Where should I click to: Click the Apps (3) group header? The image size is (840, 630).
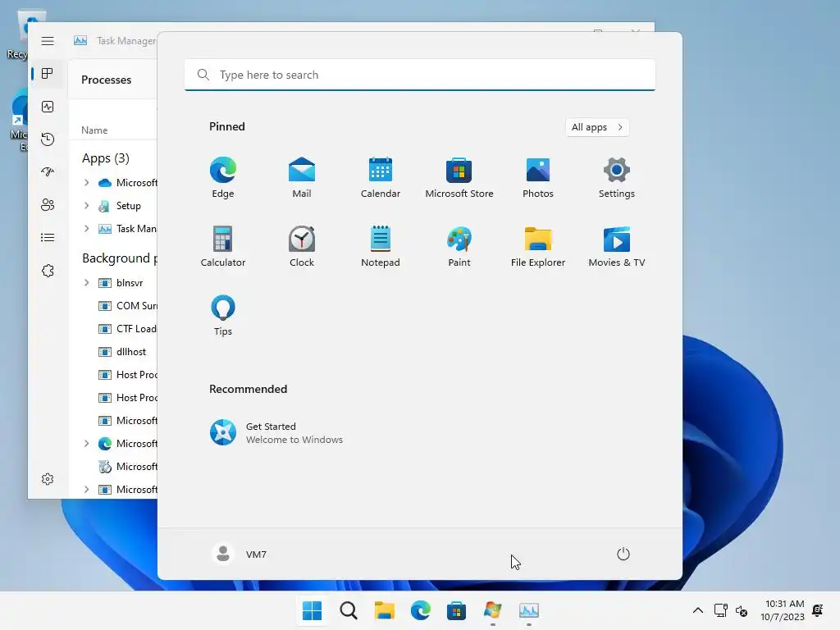point(106,158)
